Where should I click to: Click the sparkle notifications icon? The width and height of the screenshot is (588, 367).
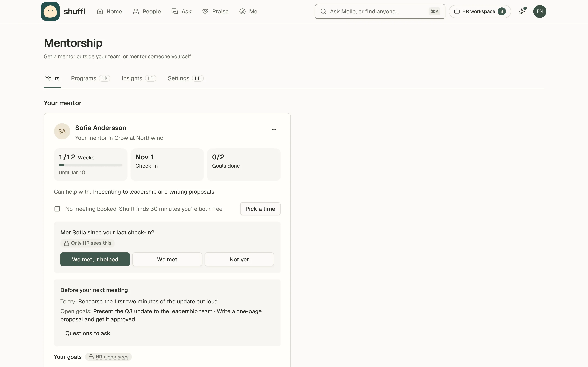coord(522,11)
